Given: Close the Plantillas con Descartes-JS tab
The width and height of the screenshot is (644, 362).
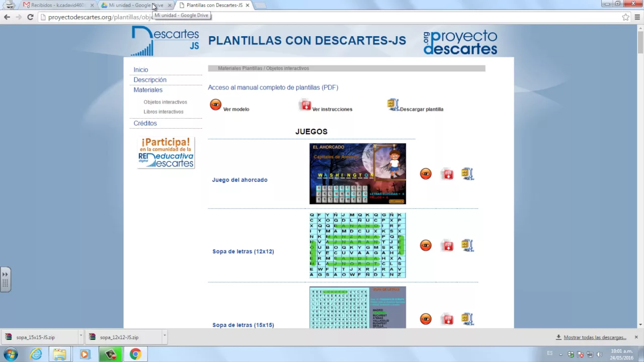Looking at the screenshot, I should pyautogui.click(x=247, y=5).
